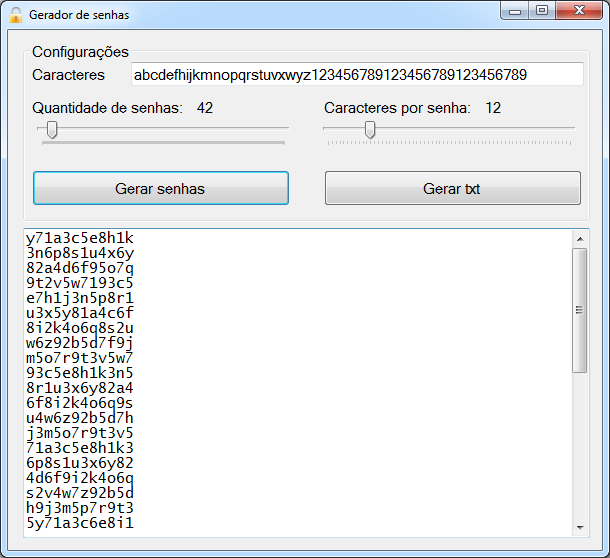Select password 71a3c5e8h1k3
Viewport: 610px width, 558px height.
pyautogui.click(x=80, y=448)
